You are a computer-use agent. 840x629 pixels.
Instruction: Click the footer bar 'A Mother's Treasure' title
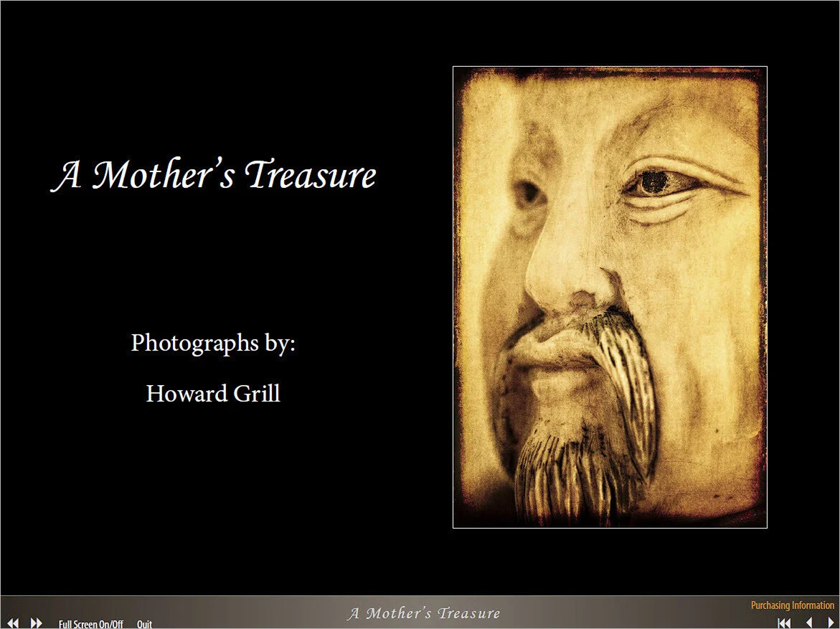423,613
